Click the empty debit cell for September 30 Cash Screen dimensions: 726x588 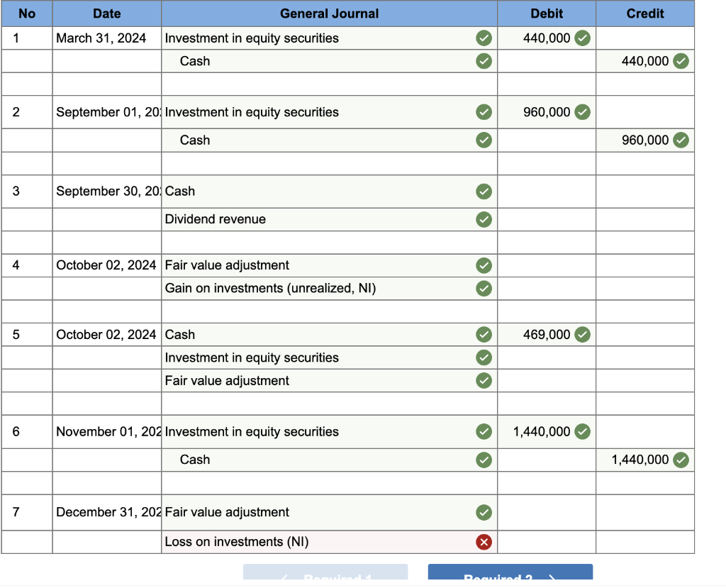pos(547,192)
